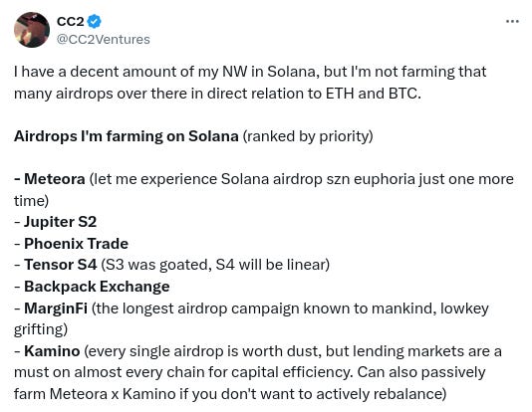This screenshot has height=412, width=532.
Task: Open the @CC2Ventures handle link
Action: tap(104, 39)
